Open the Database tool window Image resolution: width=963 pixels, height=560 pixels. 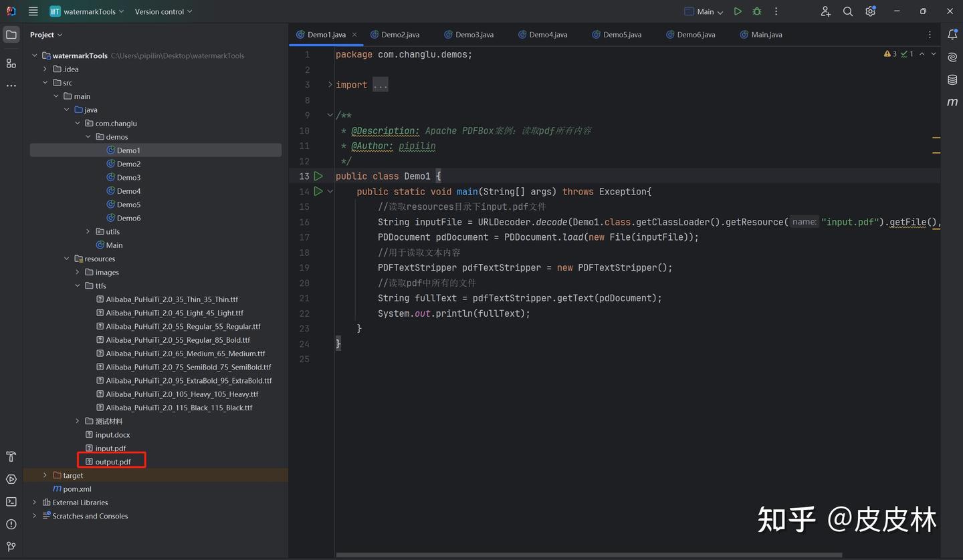pos(952,80)
